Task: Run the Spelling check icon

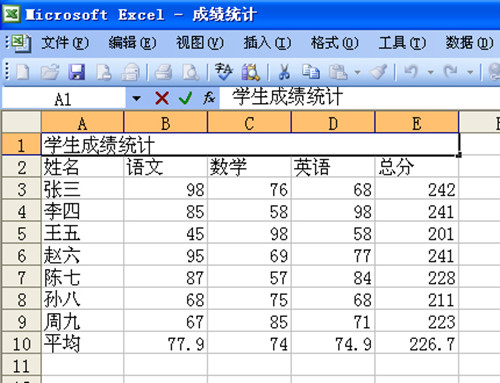Action: (x=223, y=72)
